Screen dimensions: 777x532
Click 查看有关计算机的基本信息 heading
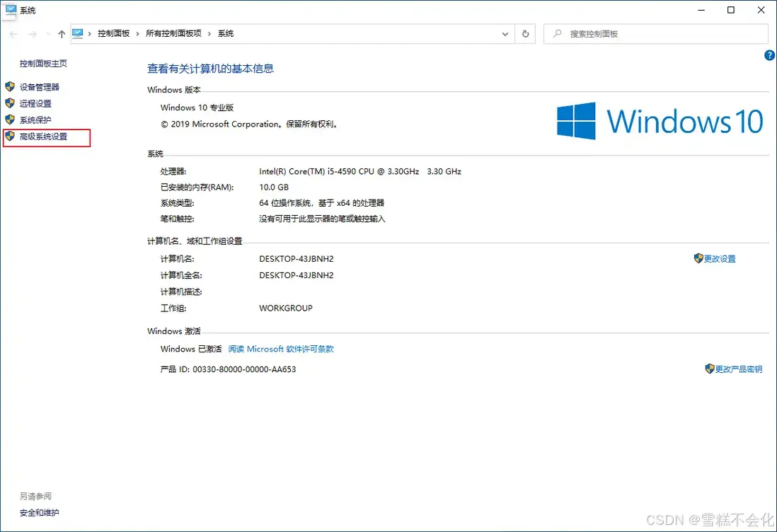[x=211, y=69]
